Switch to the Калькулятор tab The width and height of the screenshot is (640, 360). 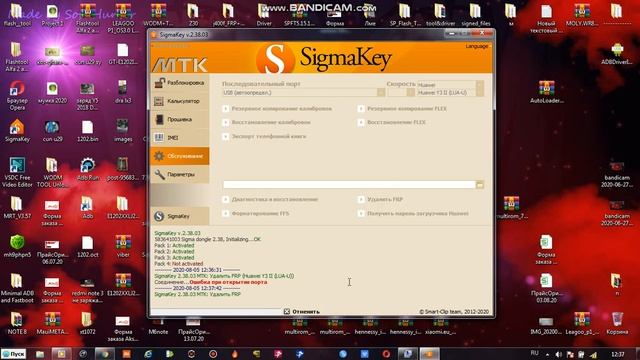[x=180, y=101]
